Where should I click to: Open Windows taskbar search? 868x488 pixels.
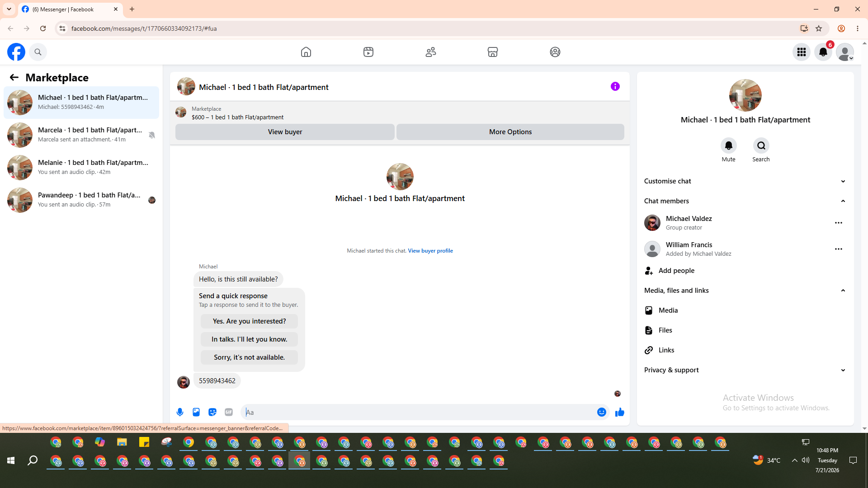pyautogui.click(x=33, y=460)
